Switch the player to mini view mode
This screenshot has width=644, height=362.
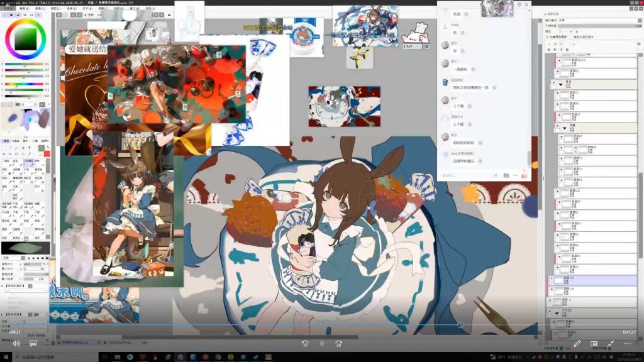594,344
